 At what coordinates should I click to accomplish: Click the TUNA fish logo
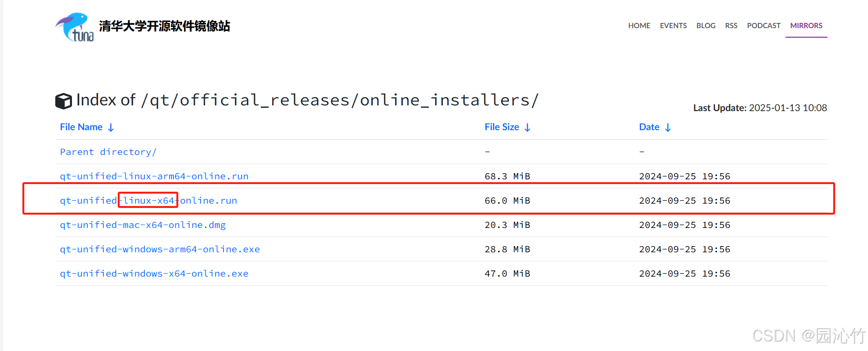tap(74, 27)
